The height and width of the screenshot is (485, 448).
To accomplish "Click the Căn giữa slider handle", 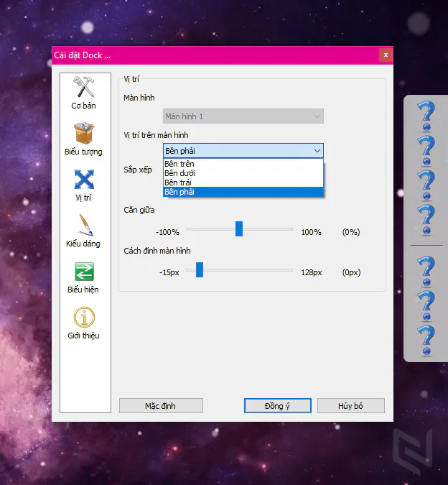I will click(x=239, y=229).
